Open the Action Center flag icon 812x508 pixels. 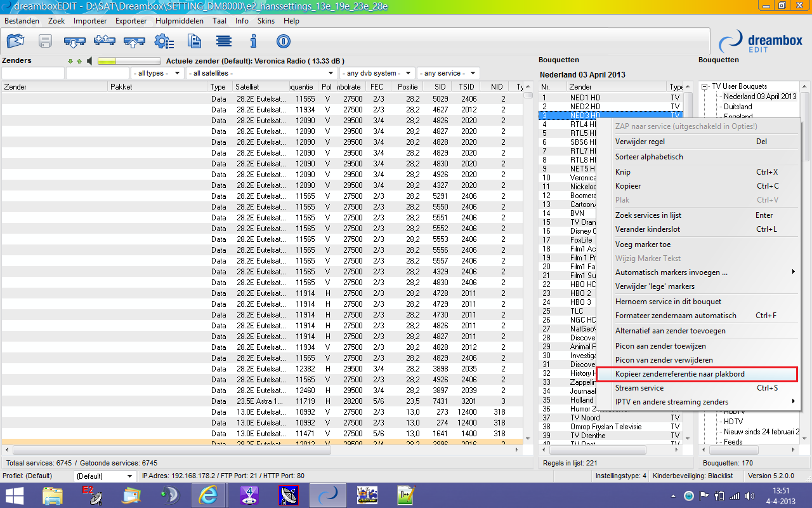tap(704, 495)
